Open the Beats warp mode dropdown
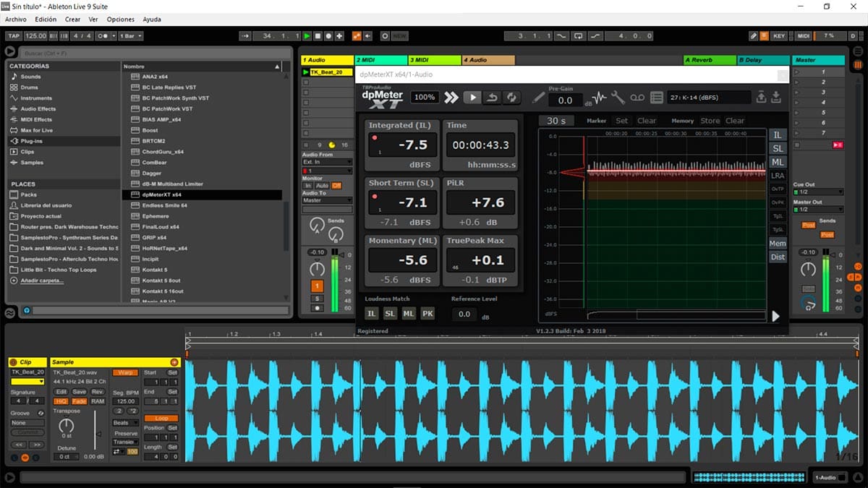Viewport: 868px width, 488px height. click(124, 423)
